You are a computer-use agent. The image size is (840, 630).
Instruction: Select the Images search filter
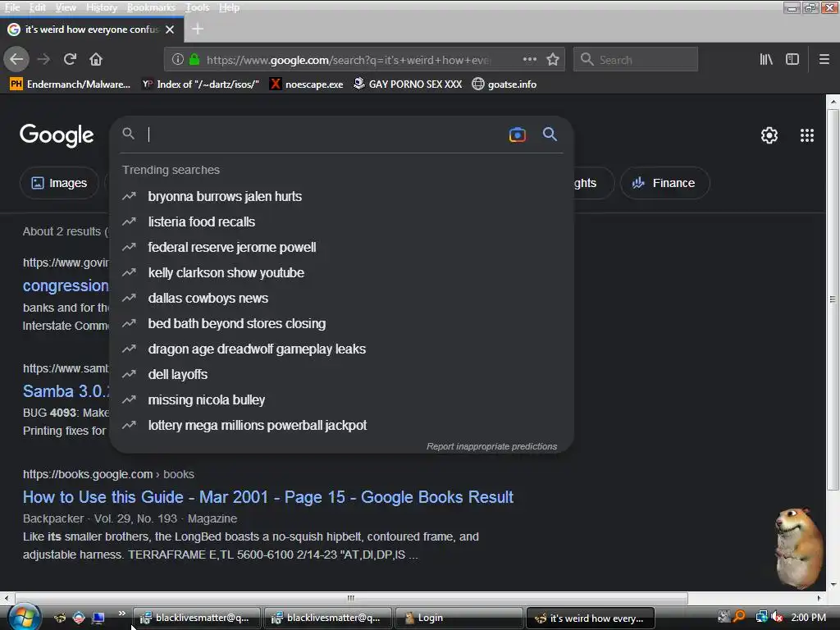pos(59,183)
